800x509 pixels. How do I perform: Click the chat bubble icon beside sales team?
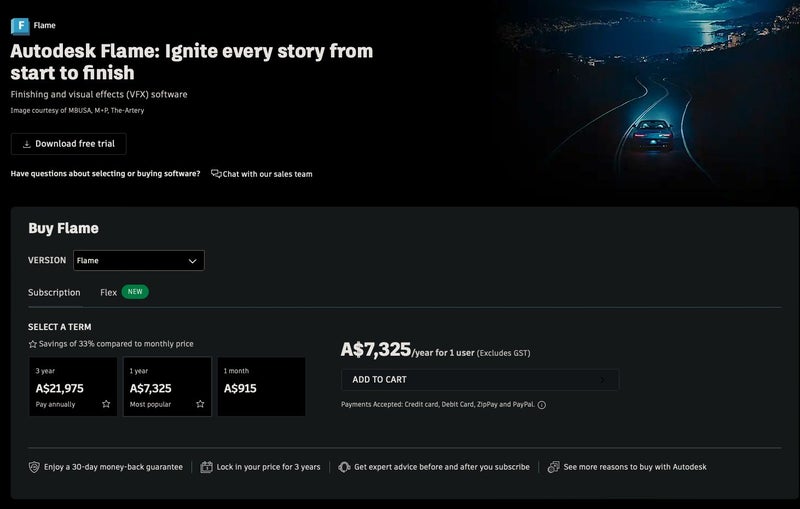pos(216,174)
